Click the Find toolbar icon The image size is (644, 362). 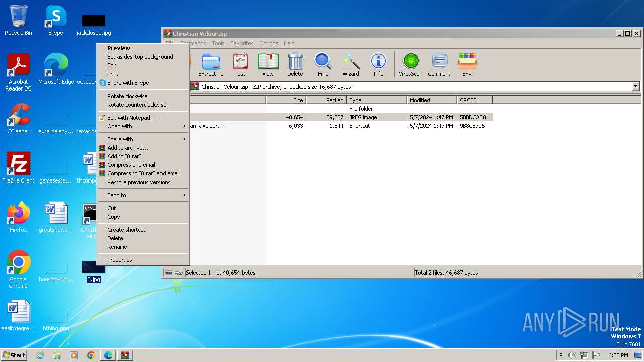pos(323,65)
